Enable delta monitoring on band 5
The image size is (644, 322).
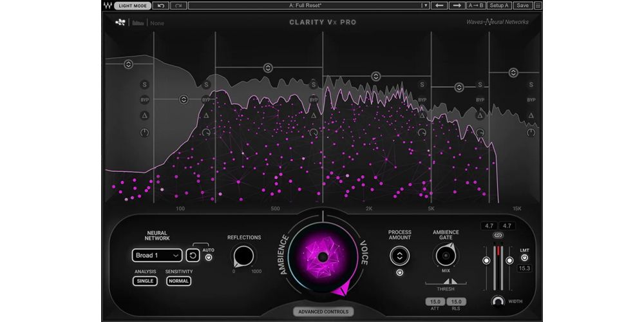pyautogui.click(x=480, y=115)
